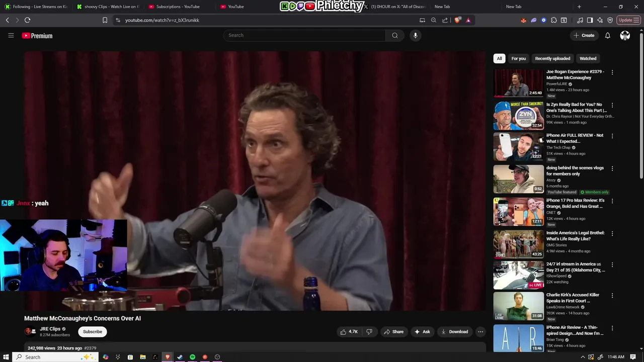The image size is (644, 362).
Task: Open options for Joe Rogan Experience #2379
Action: click(x=612, y=72)
